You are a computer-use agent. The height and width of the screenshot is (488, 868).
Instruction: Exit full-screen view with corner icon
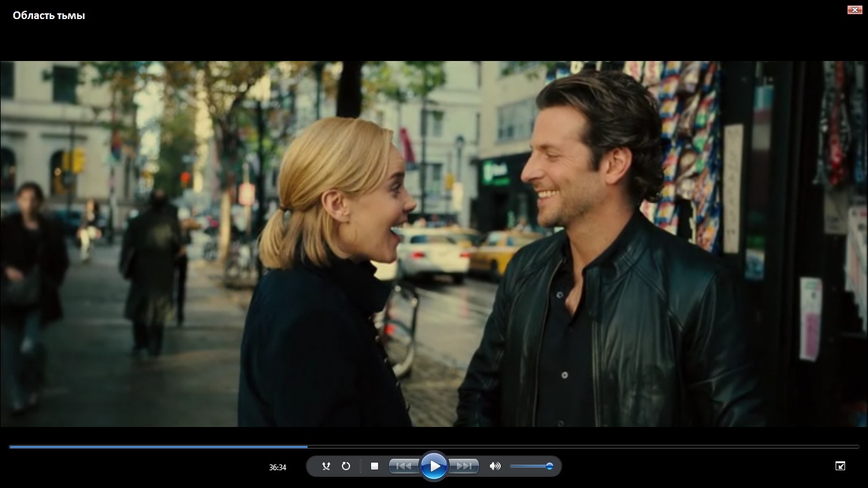click(x=840, y=466)
